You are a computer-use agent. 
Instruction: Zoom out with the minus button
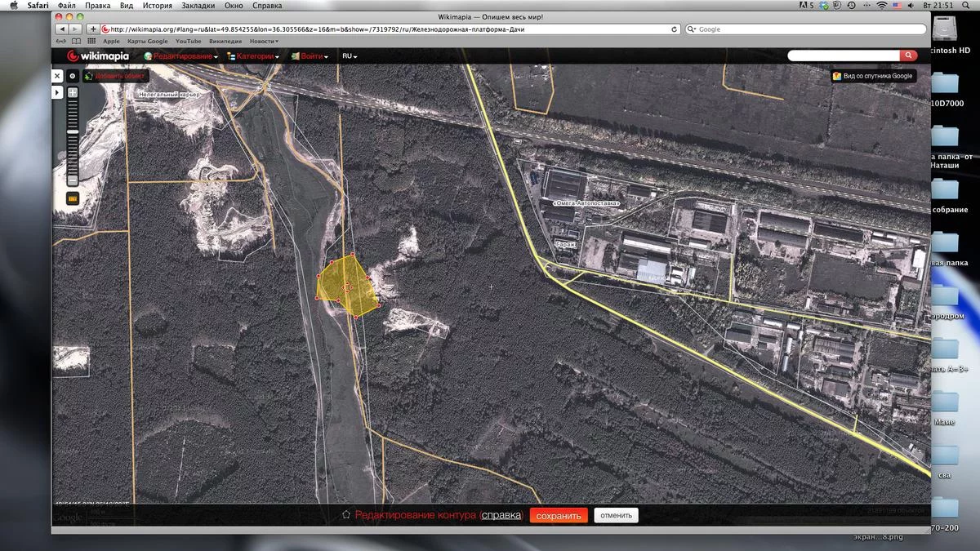pyautogui.click(x=73, y=180)
